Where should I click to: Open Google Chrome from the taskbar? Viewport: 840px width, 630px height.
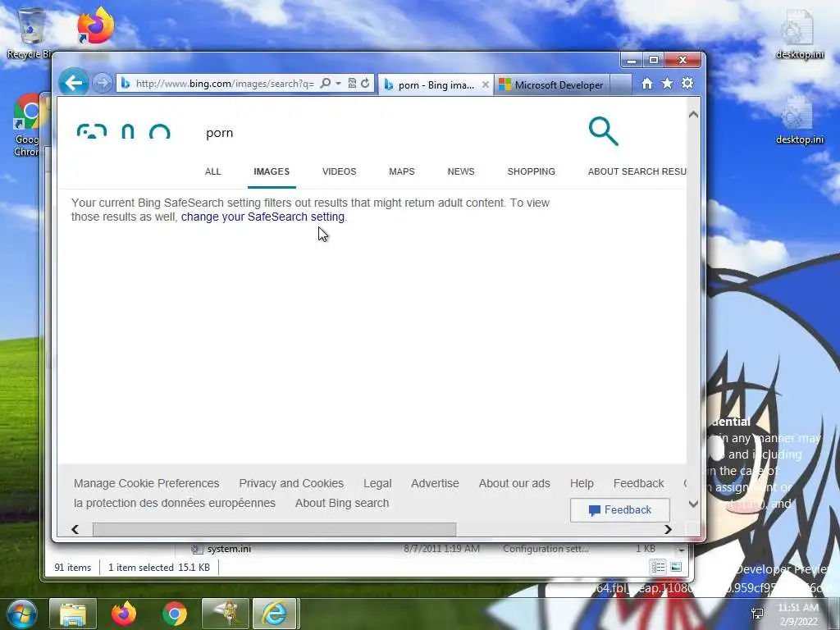coord(175,614)
